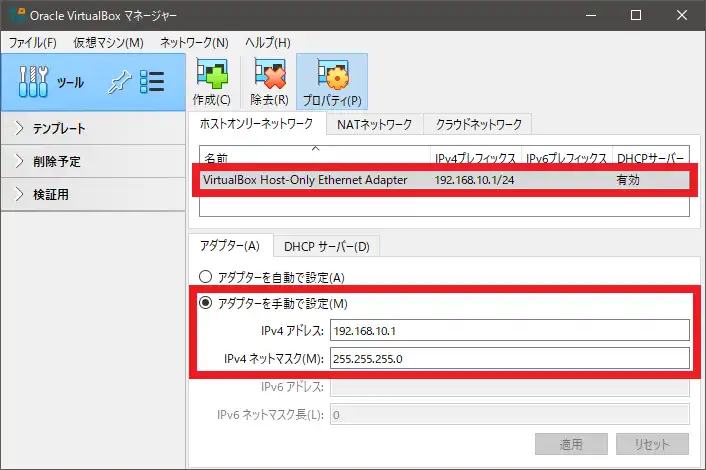Open the list menu icon beside Tools
Viewport: 706px width, 470px height.
(152, 81)
